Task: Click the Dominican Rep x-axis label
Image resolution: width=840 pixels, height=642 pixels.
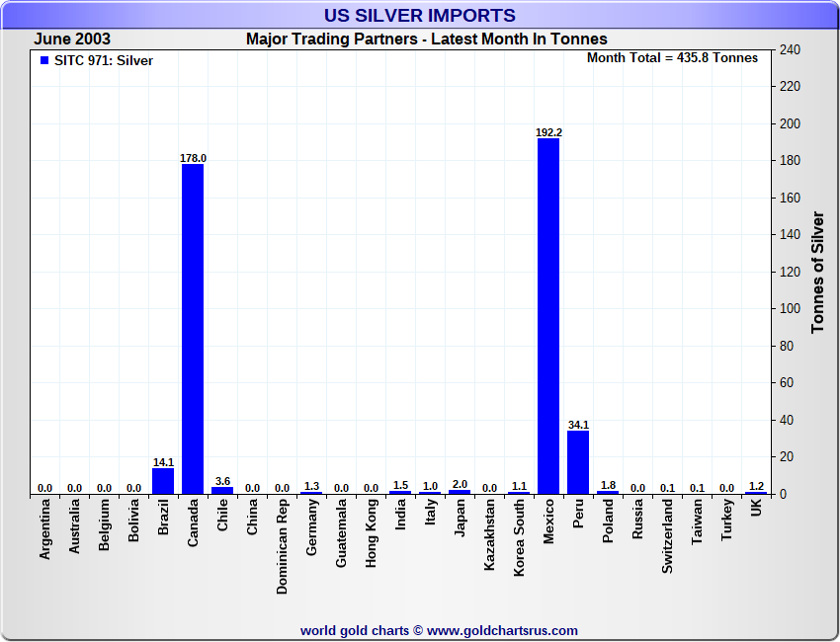Action: [x=283, y=545]
